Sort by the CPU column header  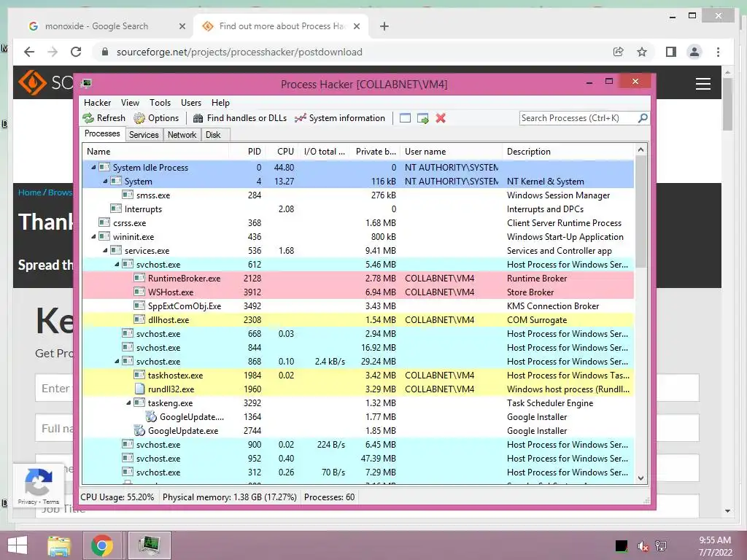(x=282, y=152)
